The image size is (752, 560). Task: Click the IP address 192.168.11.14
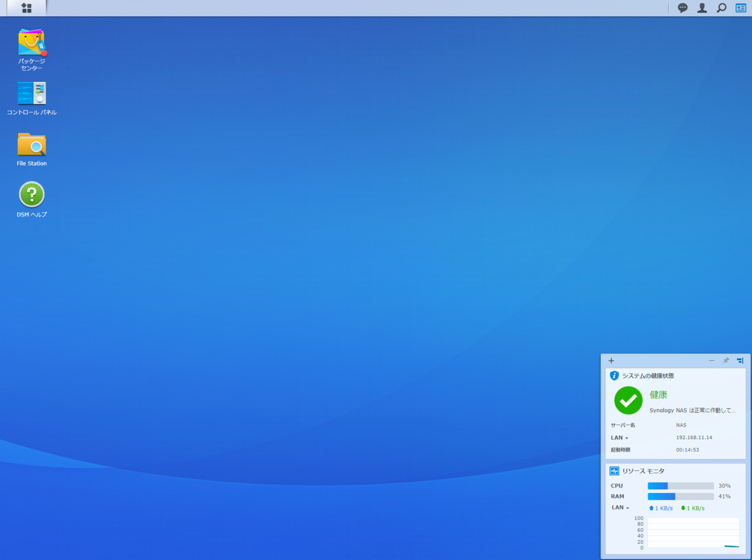click(694, 438)
